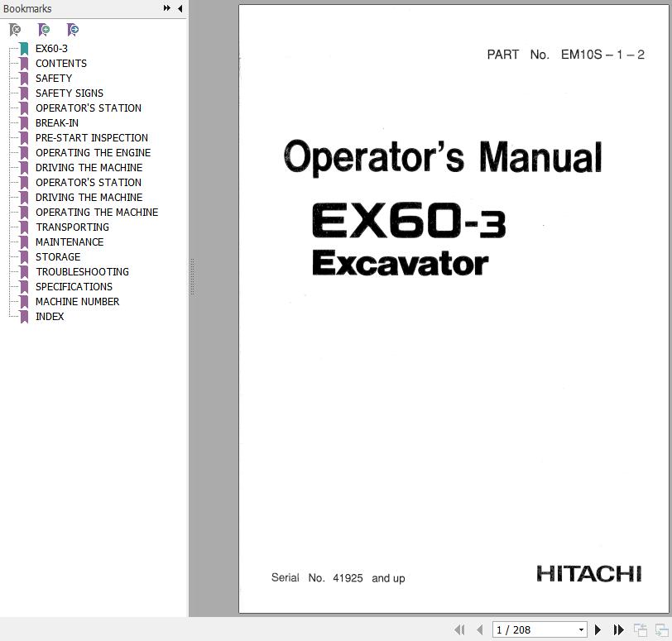The height and width of the screenshot is (641, 672).
Task: Open the INDEX bookmark
Action: 50,317
